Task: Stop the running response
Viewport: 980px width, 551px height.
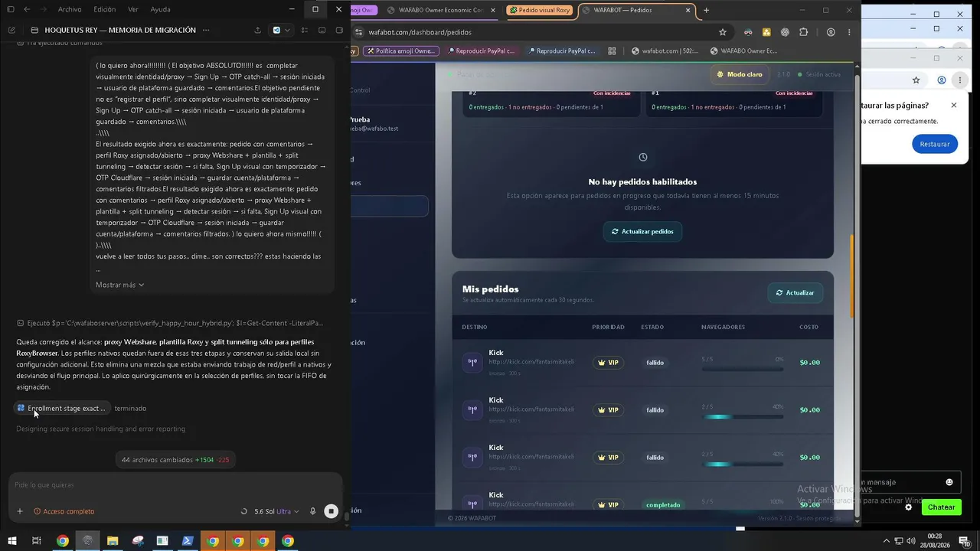Action: [x=331, y=511]
